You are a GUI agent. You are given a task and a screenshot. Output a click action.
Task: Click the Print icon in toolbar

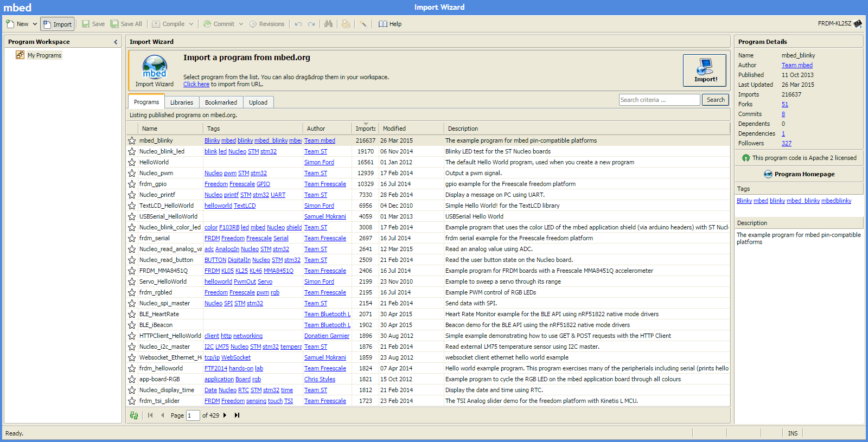tap(346, 24)
